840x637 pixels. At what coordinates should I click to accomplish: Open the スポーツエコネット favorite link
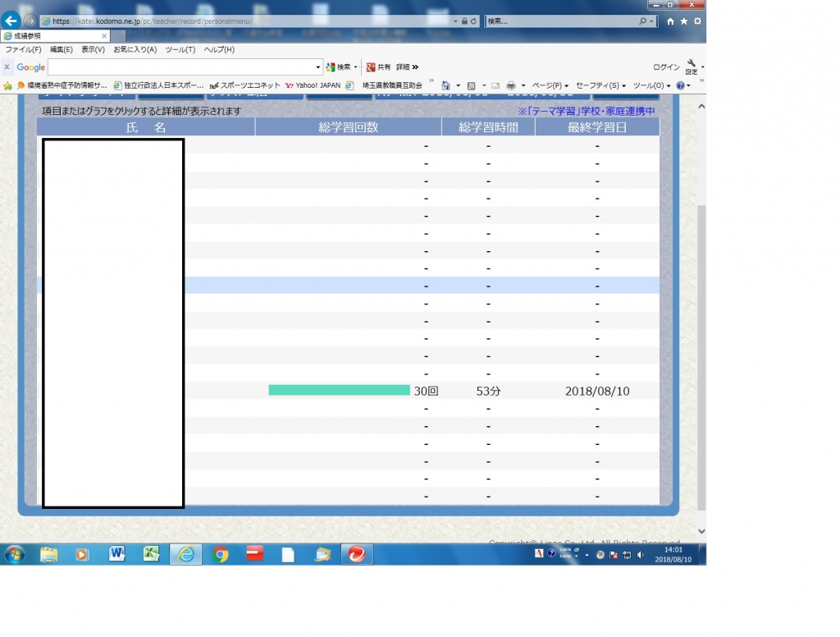click(244, 85)
